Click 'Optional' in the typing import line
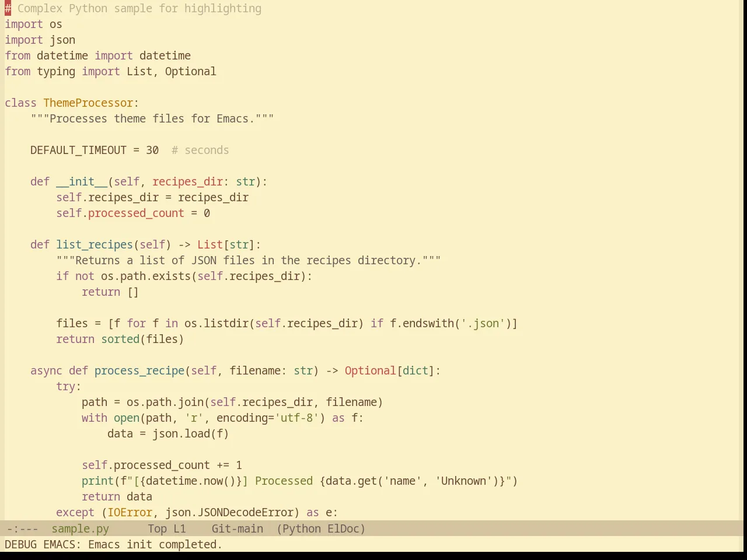Viewport: 747px width, 560px height. pyautogui.click(x=190, y=71)
